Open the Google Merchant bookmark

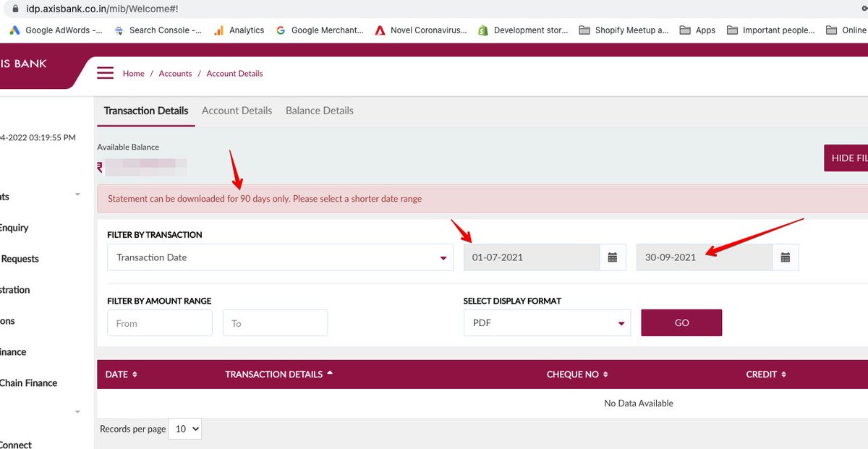[x=320, y=30]
